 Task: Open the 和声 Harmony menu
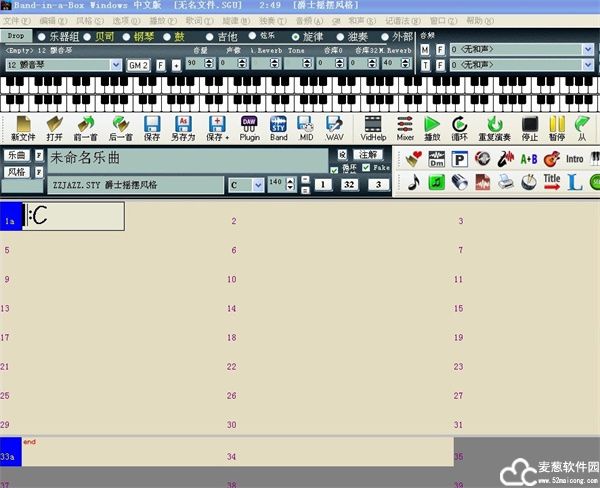click(362, 21)
